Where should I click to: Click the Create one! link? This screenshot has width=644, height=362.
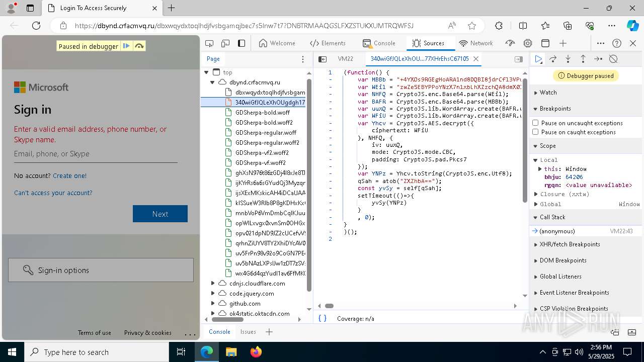69,175
